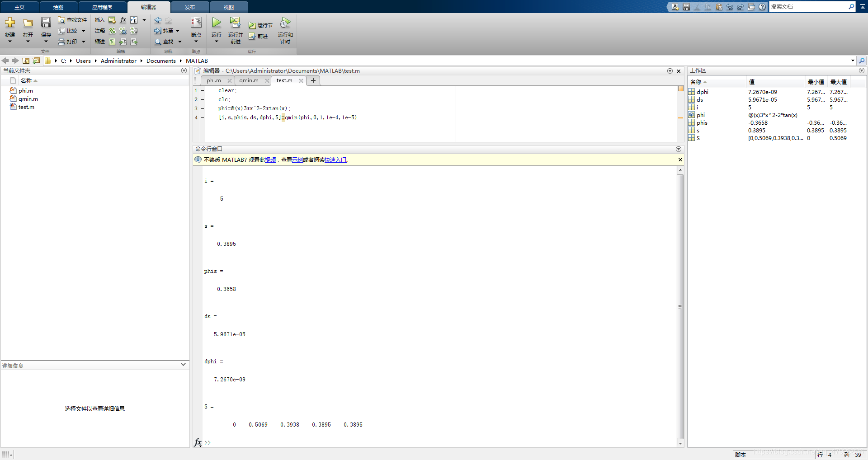Click the Find Files (查找文件) icon
This screenshot has width=868, height=460.
61,20
